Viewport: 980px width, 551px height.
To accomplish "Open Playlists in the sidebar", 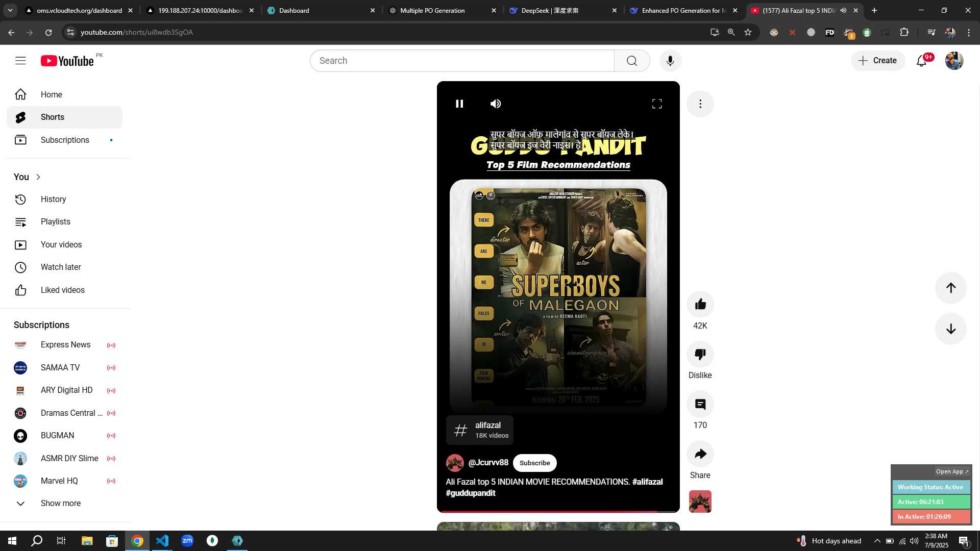I will [64, 222].
